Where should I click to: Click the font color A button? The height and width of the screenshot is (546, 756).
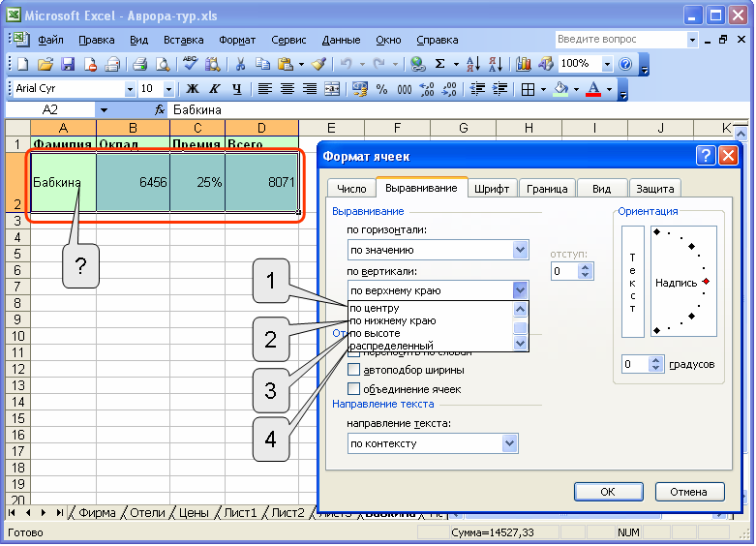[594, 89]
